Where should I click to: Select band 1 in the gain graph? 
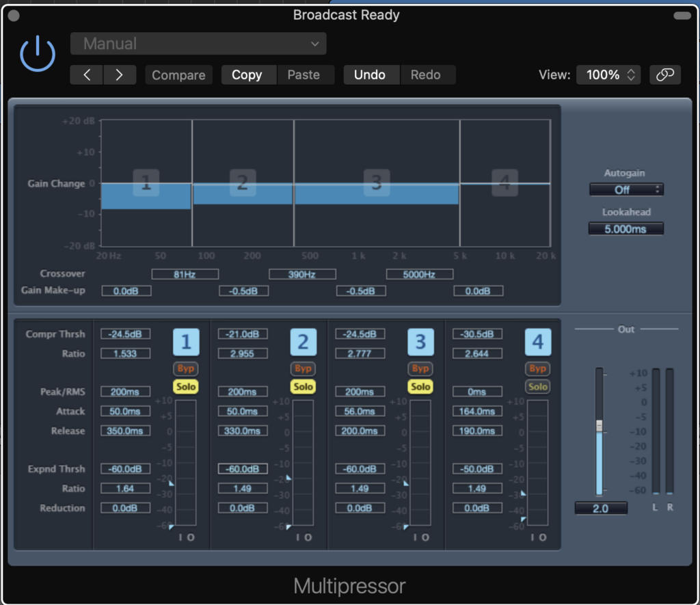click(x=146, y=183)
